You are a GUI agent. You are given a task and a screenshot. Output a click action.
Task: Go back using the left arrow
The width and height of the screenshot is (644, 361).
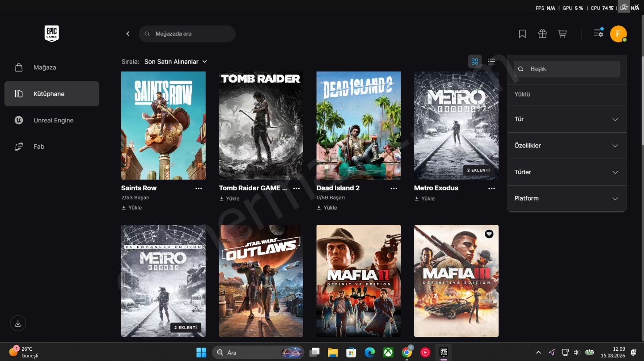pos(128,34)
